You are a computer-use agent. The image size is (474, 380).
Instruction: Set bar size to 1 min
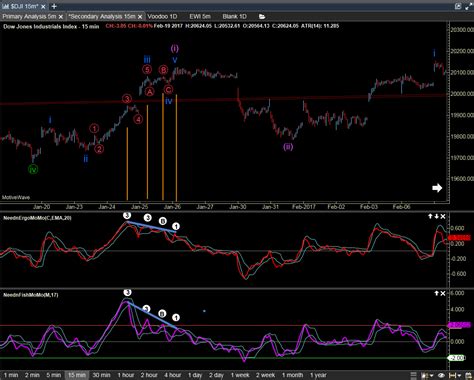(11, 375)
